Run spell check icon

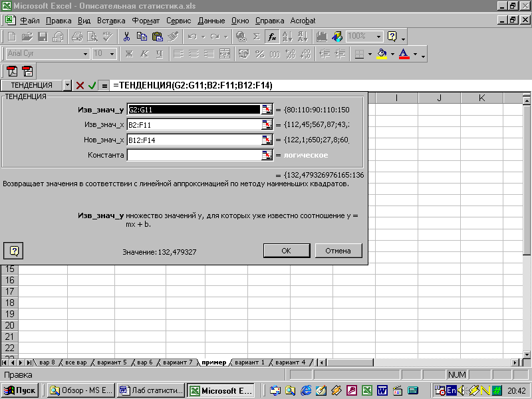108,37
